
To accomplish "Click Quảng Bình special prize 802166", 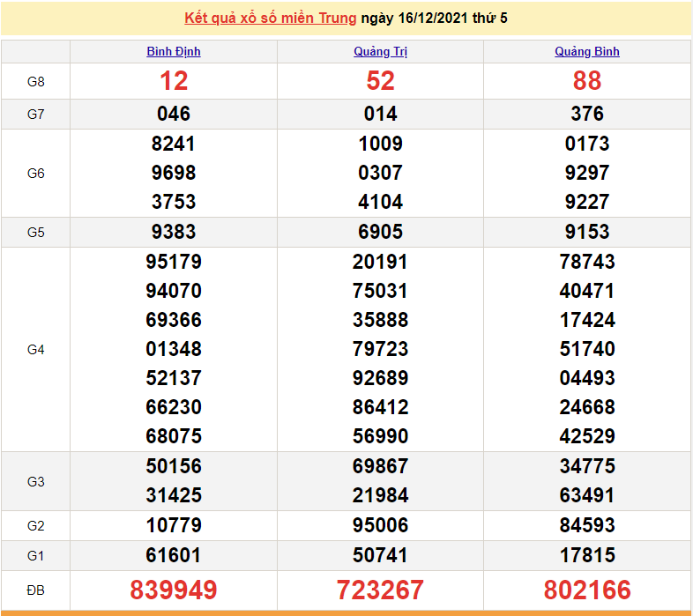I will pyautogui.click(x=587, y=590).
